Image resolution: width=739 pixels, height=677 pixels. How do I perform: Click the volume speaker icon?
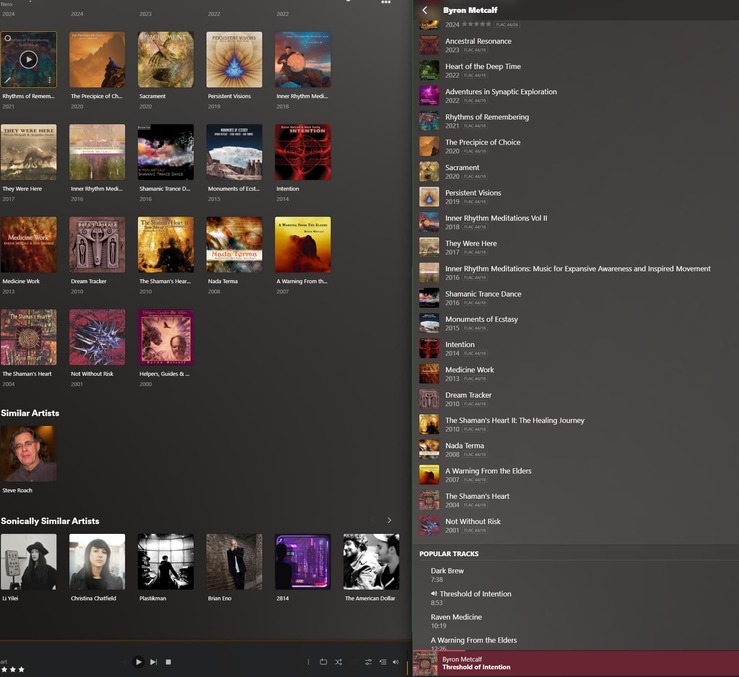click(396, 662)
